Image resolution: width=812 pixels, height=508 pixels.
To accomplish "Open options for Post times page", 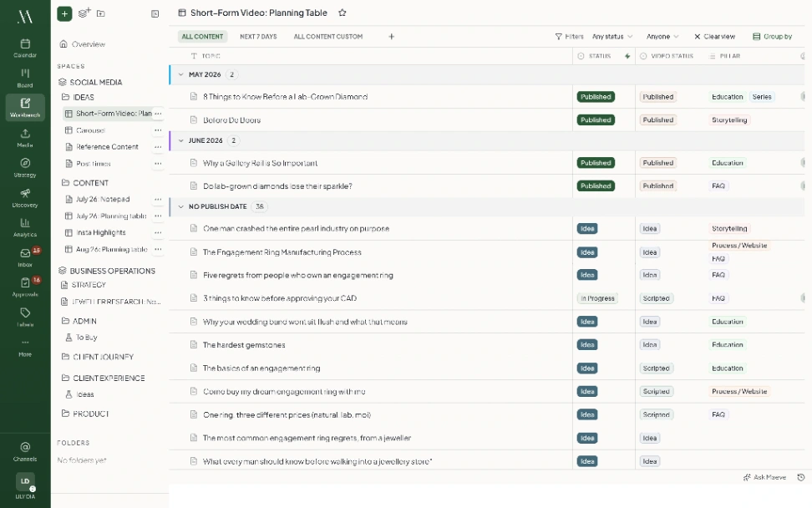I will coord(158,164).
